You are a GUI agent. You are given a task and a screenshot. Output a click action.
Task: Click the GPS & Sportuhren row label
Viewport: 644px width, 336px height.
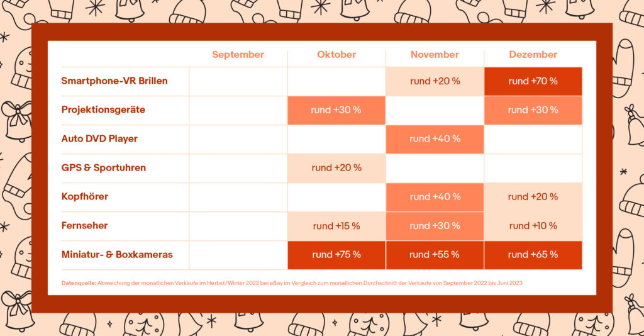(x=104, y=167)
